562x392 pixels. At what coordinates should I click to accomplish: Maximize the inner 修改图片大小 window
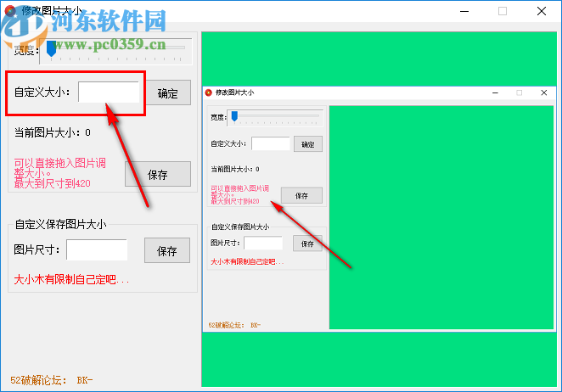pyautogui.click(x=519, y=92)
